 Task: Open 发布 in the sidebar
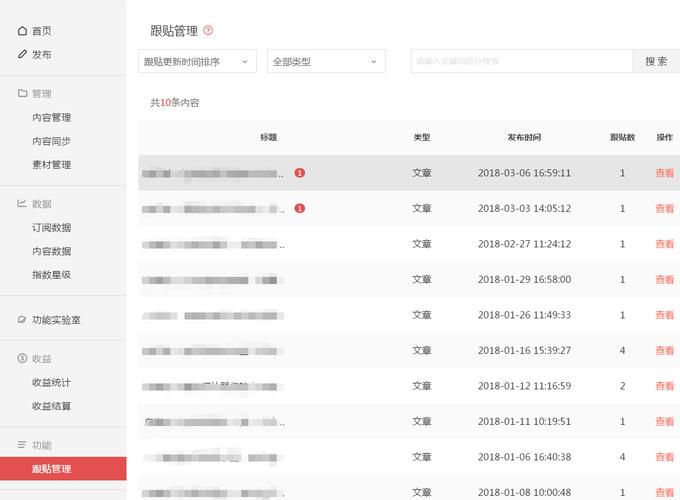[42, 55]
